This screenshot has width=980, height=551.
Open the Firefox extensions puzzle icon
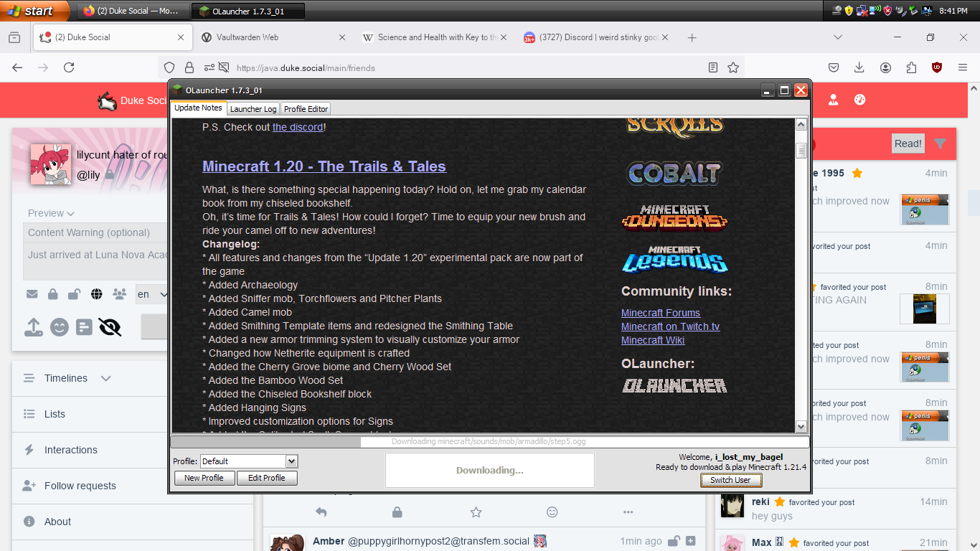click(x=911, y=67)
